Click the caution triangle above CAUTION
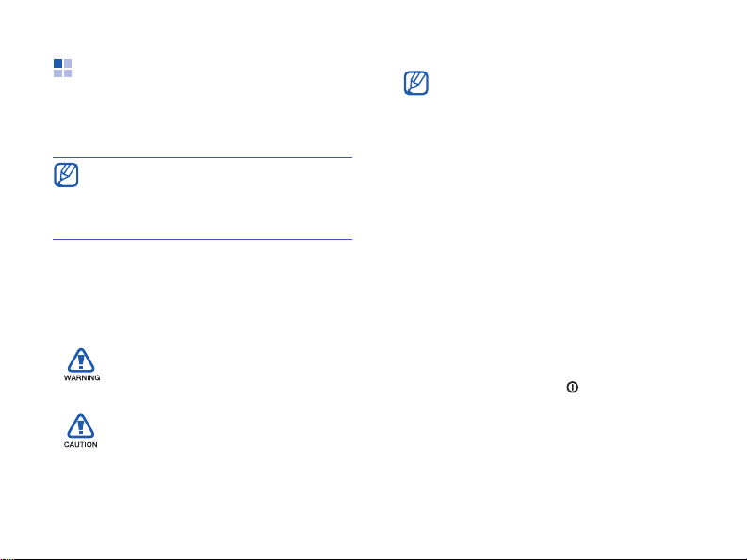The width and height of the screenshot is (747, 560). [80, 425]
